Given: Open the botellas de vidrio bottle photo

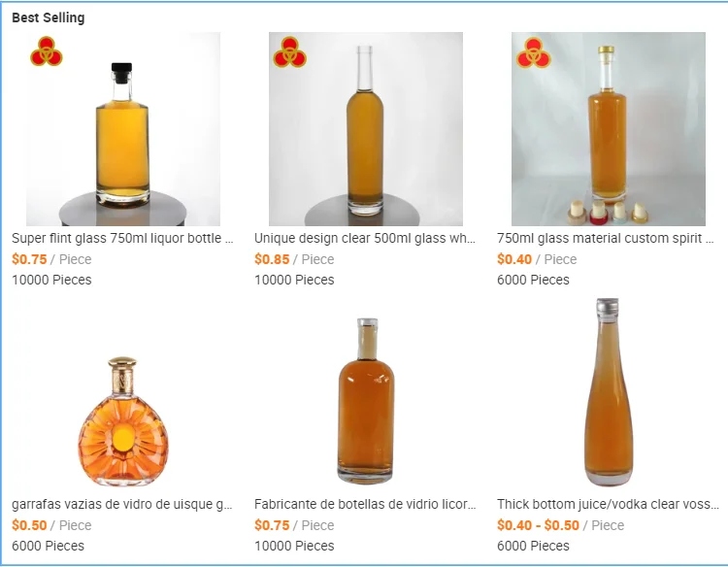Looking at the screenshot, I should click(366, 395).
